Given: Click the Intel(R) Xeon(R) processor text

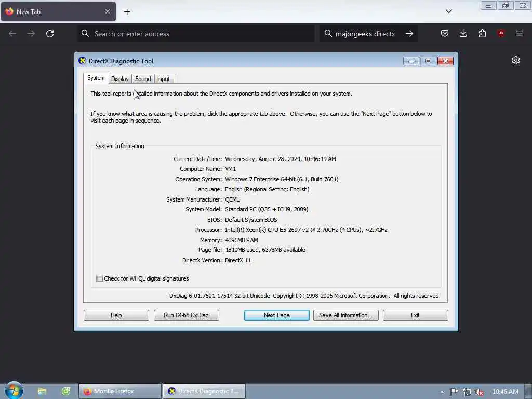Looking at the screenshot, I should 306,230.
